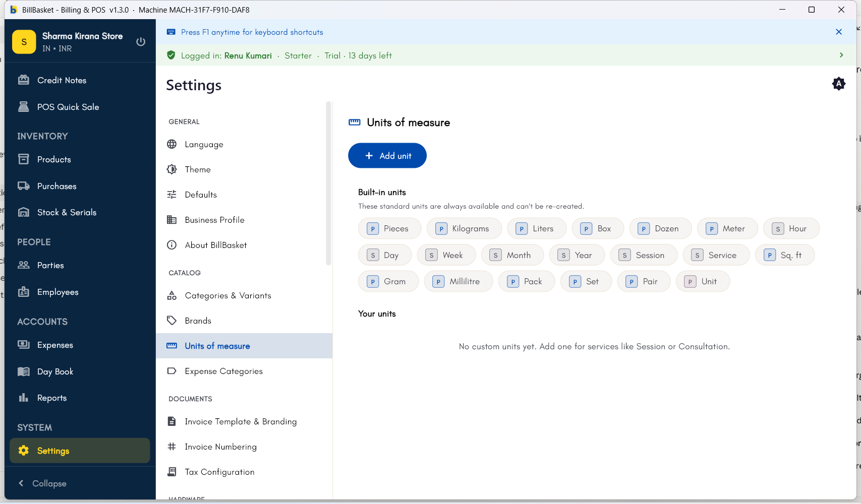Viewport: 861px width, 504px height.
Task: Click the ruler icon beside Units of measure heading
Action: click(x=355, y=122)
